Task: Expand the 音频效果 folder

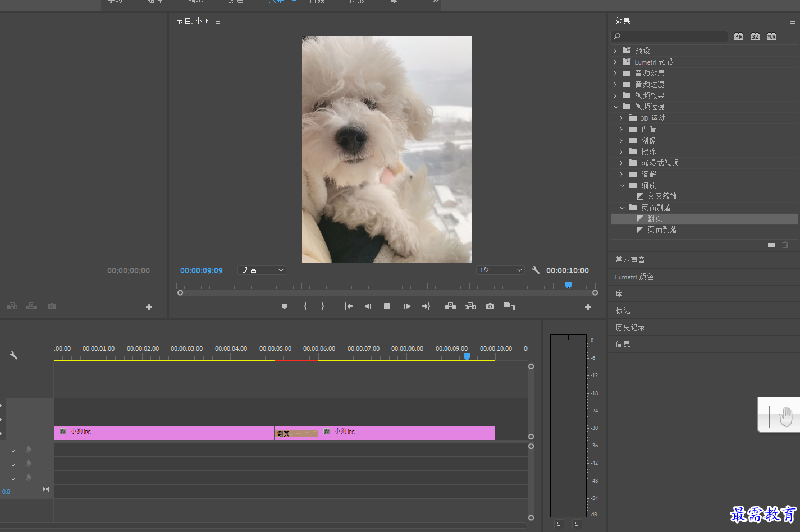Action: click(615, 73)
